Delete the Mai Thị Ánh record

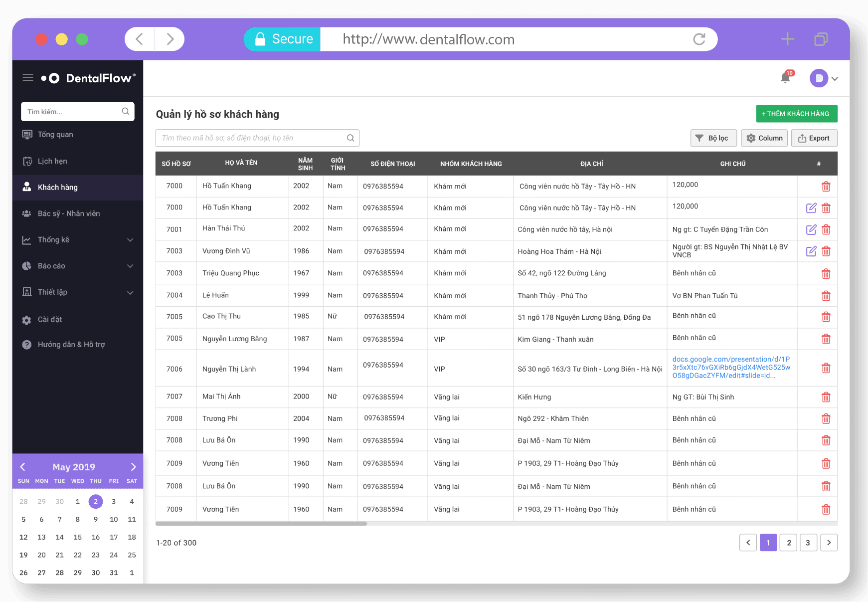pyautogui.click(x=826, y=397)
